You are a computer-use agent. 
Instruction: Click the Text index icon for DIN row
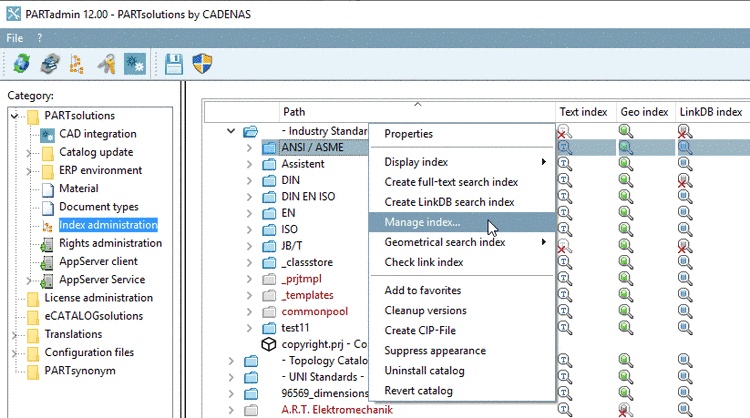coord(565,180)
